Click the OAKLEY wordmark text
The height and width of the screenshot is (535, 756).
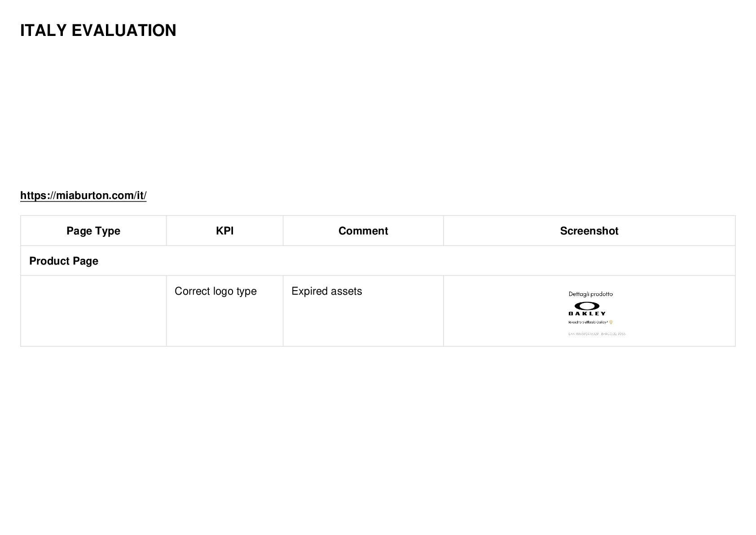click(x=587, y=314)
